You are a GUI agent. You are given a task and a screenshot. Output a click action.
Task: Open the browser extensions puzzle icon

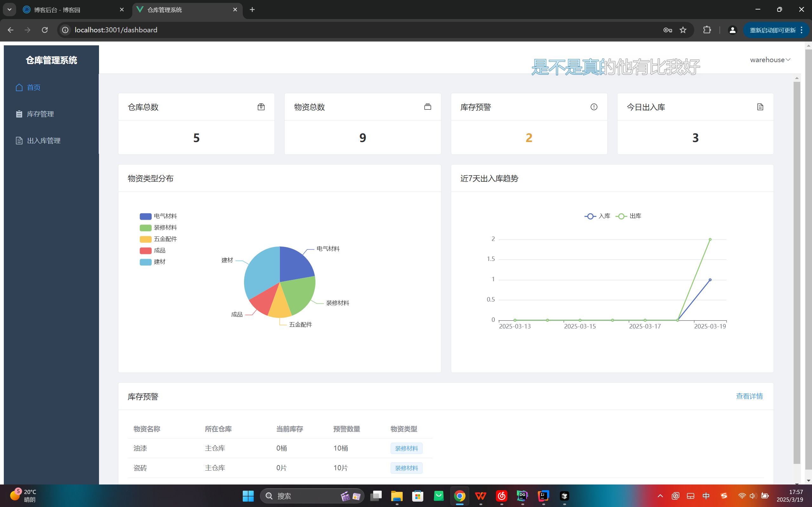click(707, 30)
